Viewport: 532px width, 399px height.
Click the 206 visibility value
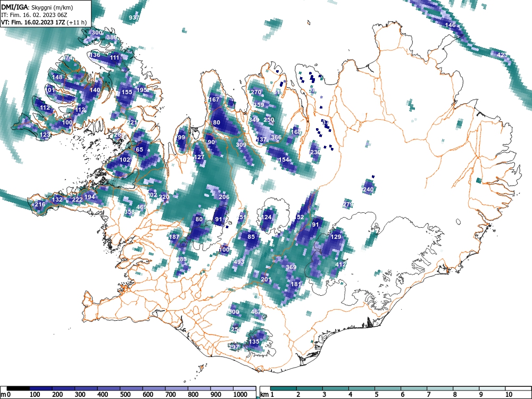[225, 197]
